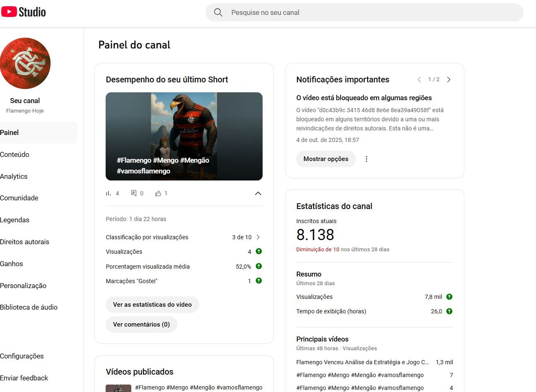Collapse the Short performance details chevron
Screen dimensions: 536x392
click(x=258, y=193)
